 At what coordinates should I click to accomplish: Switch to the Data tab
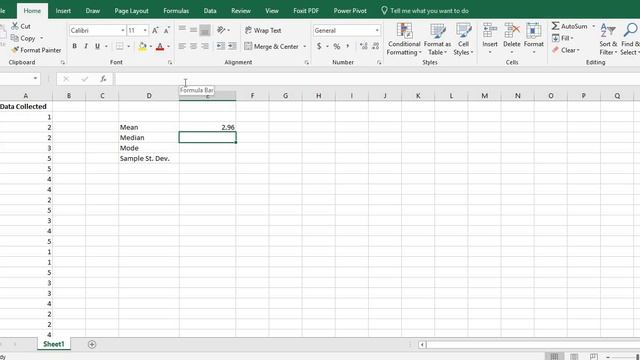(210, 11)
